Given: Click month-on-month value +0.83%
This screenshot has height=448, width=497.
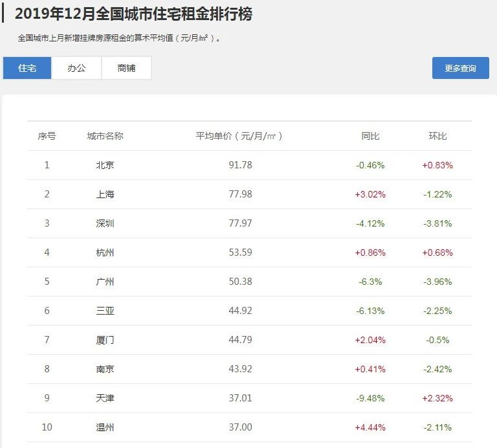Looking at the screenshot, I should 437,165.
